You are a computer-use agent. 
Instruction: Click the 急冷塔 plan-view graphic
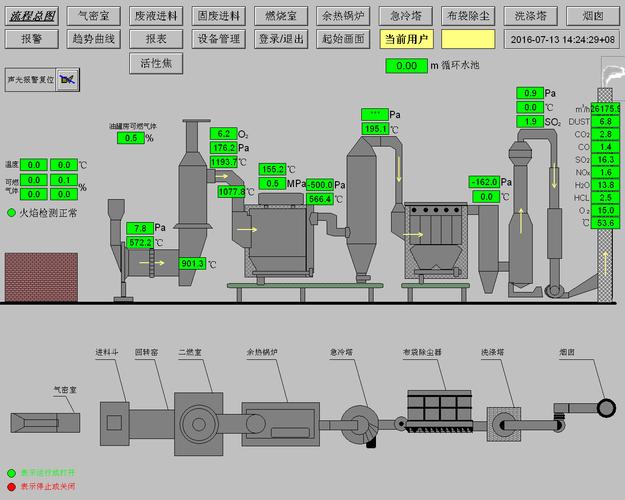(360, 425)
